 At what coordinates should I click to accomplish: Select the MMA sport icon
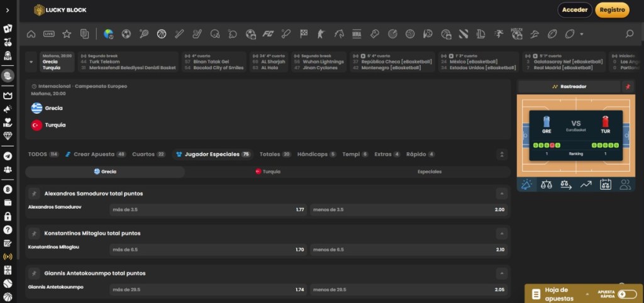(x=357, y=34)
